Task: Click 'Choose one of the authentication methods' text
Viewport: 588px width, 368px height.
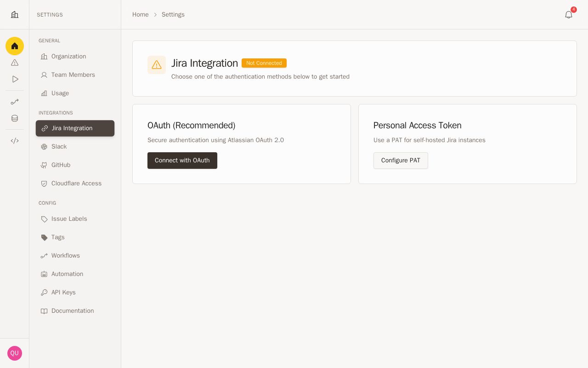Action: [x=260, y=77]
